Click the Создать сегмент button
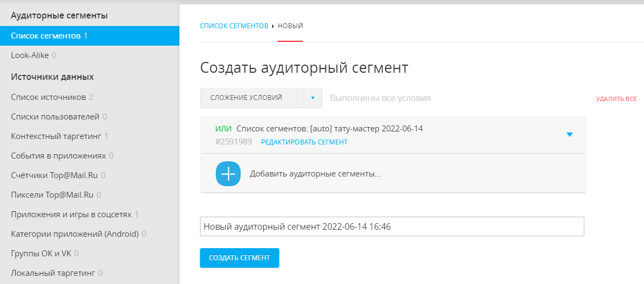 (239, 258)
